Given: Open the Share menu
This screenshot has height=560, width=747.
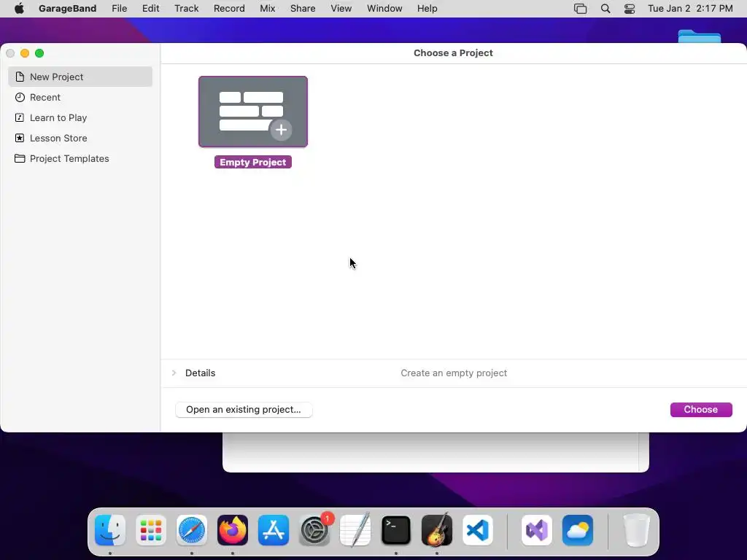Looking at the screenshot, I should point(303,9).
